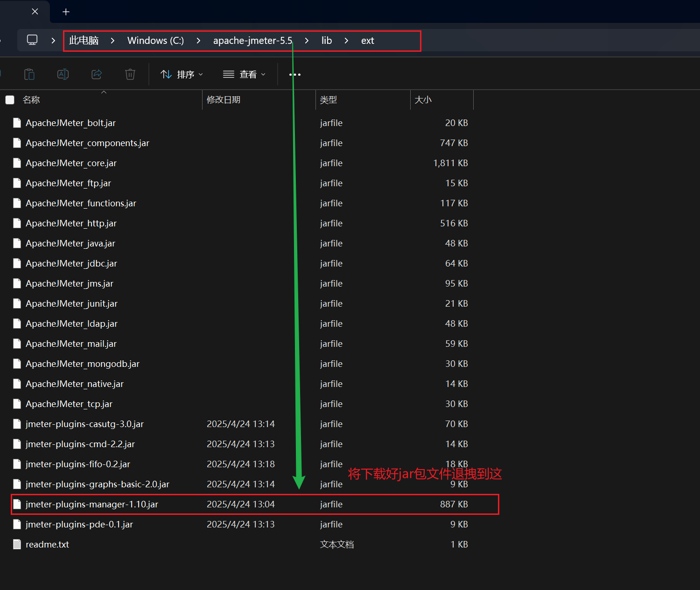Viewport: 700px width, 590px height.
Task: Click the computer monitor icon in address bar
Action: [x=32, y=40]
